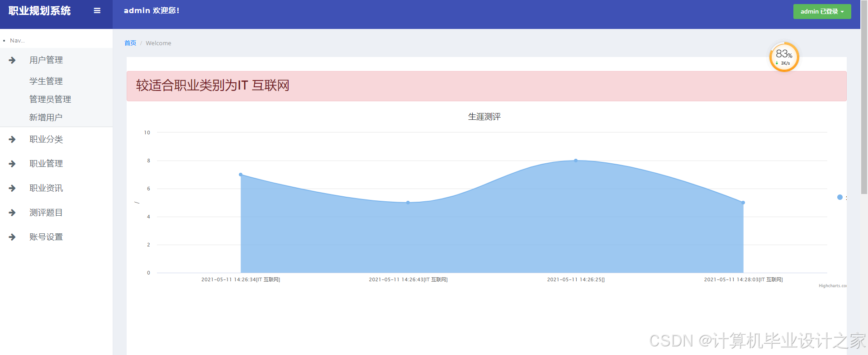The height and width of the screenshot is (355, 868).
Task: Toggle the chart legend series marker
Action: (x=840, y=197)
